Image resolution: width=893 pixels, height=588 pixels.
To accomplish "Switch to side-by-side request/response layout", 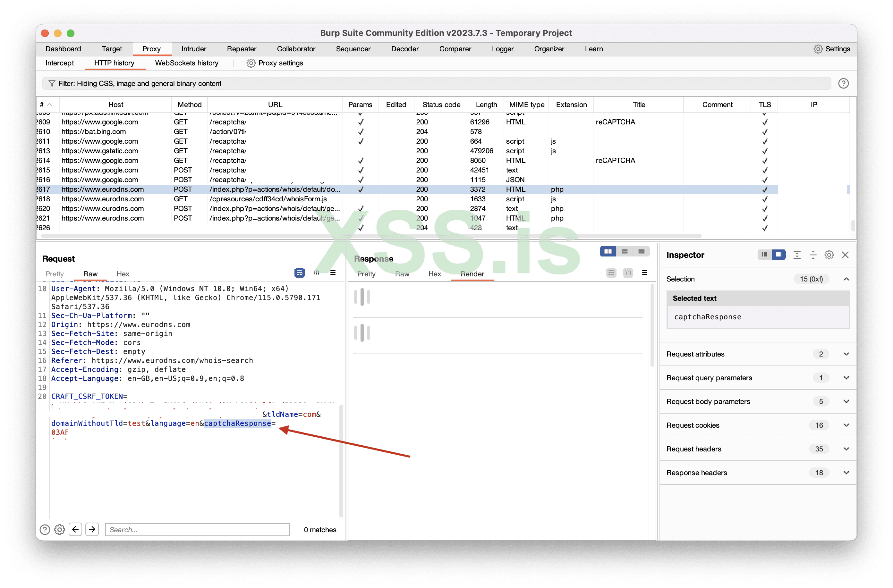I will (x=608, y=251).
